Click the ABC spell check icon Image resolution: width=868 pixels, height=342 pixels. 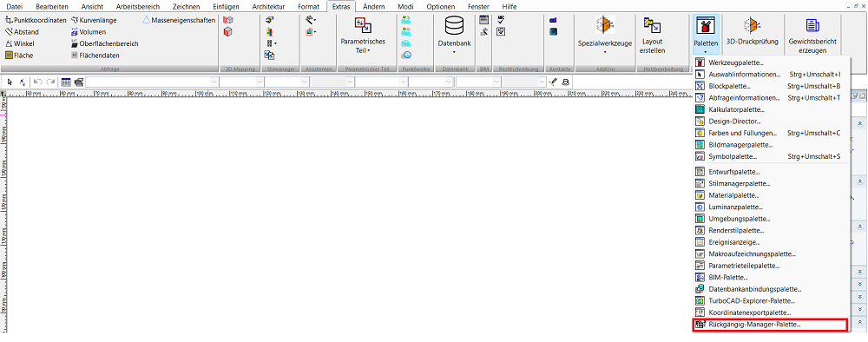pyautogui.click(x=501, y=19)
